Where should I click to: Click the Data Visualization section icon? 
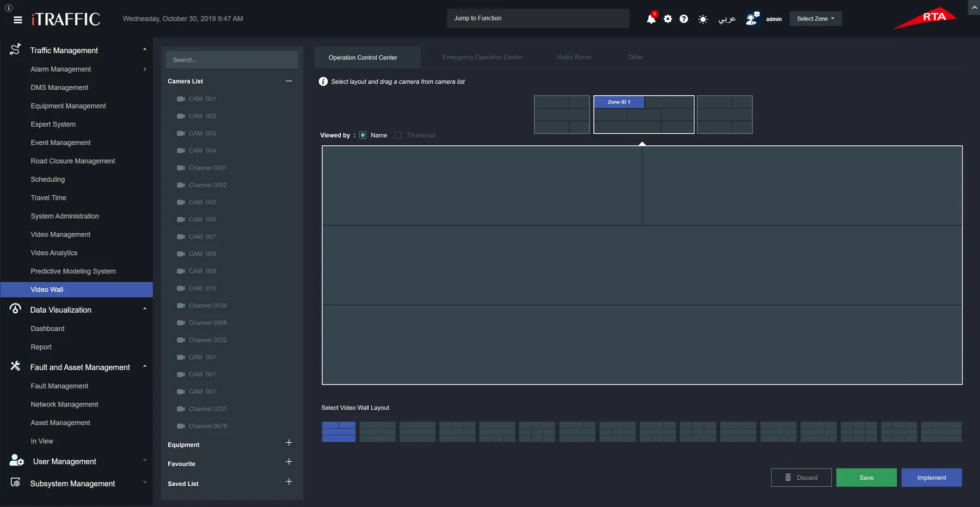(15, 309)
